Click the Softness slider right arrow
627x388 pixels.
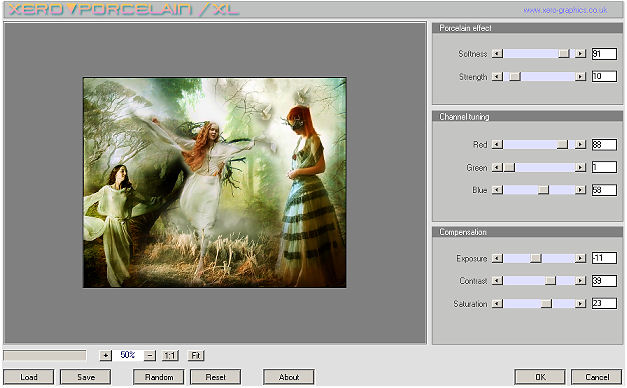point(580,54)
